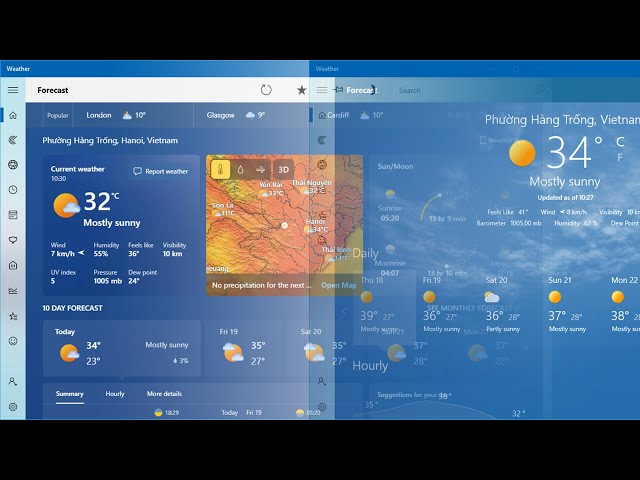Switch to the More details tab
The image size is (640, 480).
pos(164,394)
